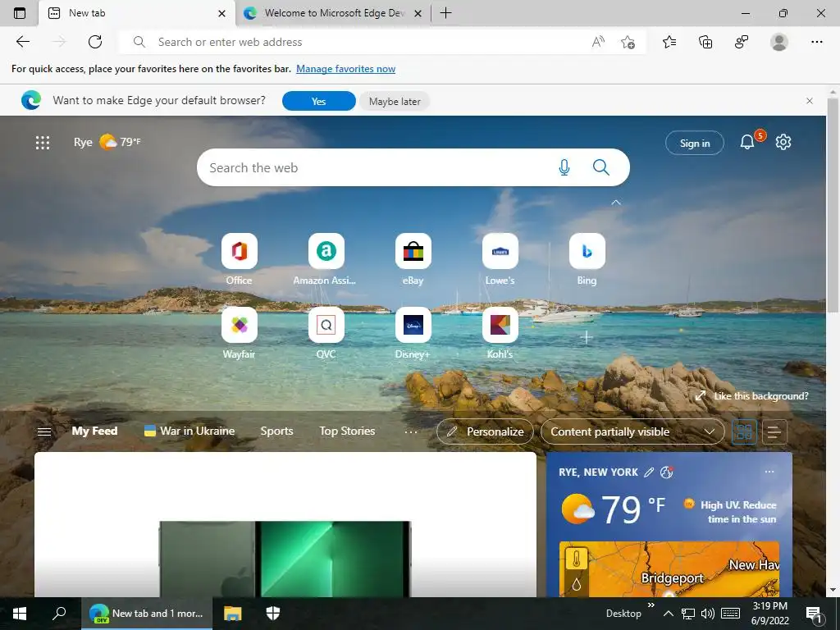This screenshot has width=840, height=630.
Task: Select My Feed category
Action: pyautogui.click(x=94, y=431)
